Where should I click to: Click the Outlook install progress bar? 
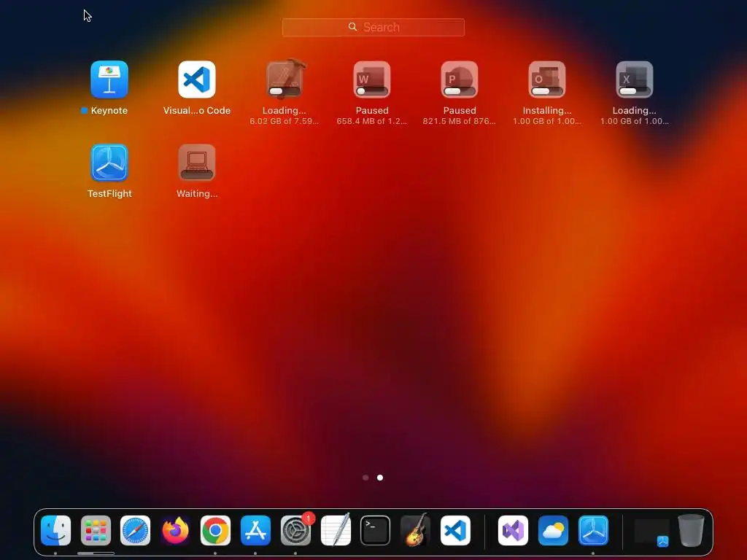pos(547,91)
